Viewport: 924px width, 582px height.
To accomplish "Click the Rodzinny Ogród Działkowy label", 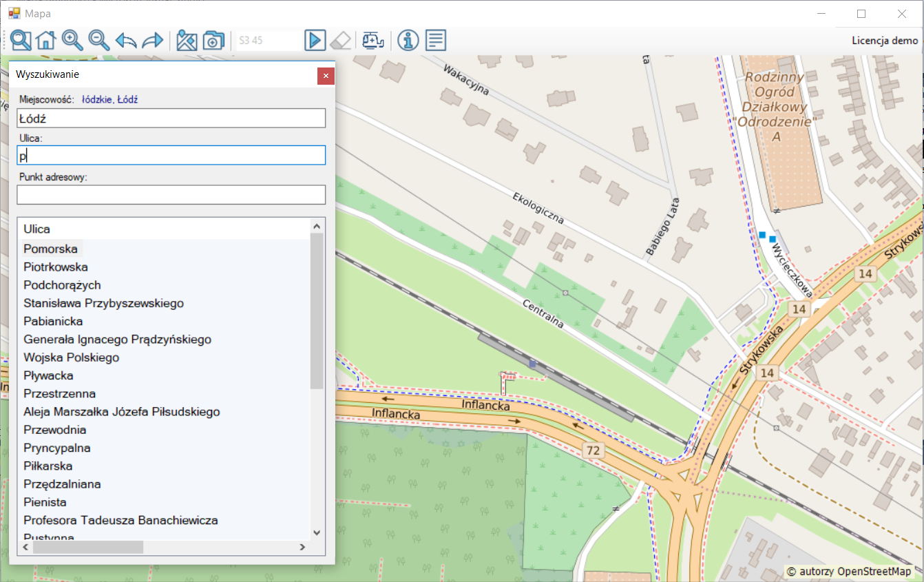I will (777, 107).
